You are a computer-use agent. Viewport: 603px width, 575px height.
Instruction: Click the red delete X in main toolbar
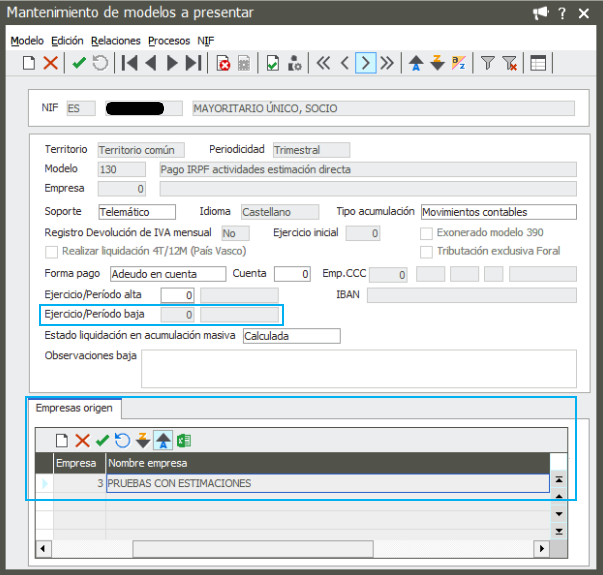[50, 63]
